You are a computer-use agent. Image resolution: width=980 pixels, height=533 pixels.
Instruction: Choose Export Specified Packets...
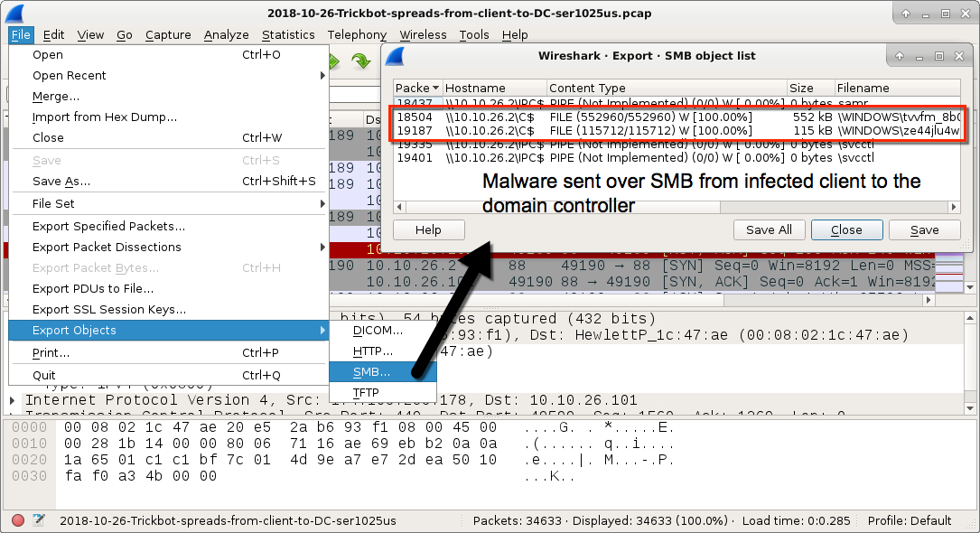(169, 226)
